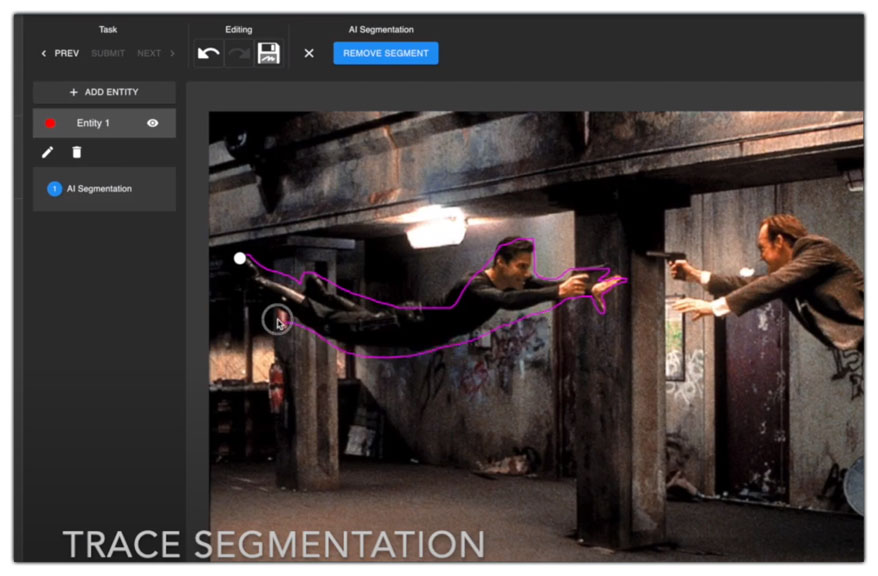Click the left chevron beside PREV
The width and height of the screenshot is (878, 576).
coord(44,53)
